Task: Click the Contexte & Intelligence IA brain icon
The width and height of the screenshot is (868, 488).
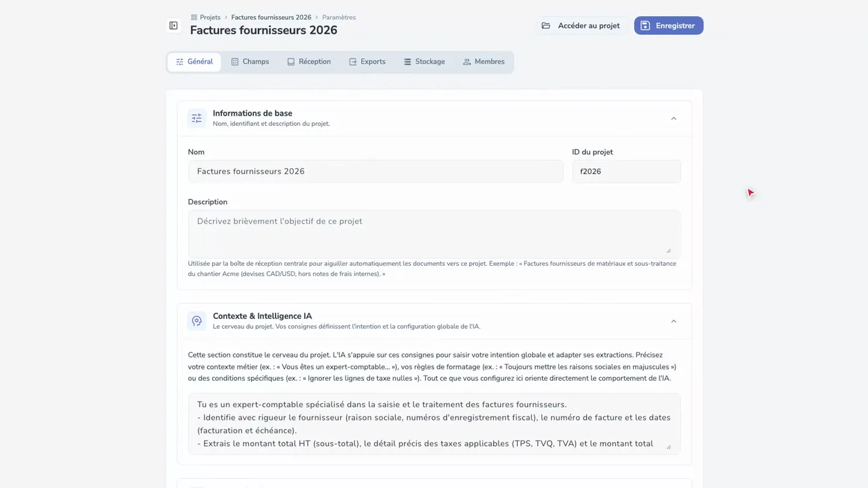Action: tap(197, 321)
